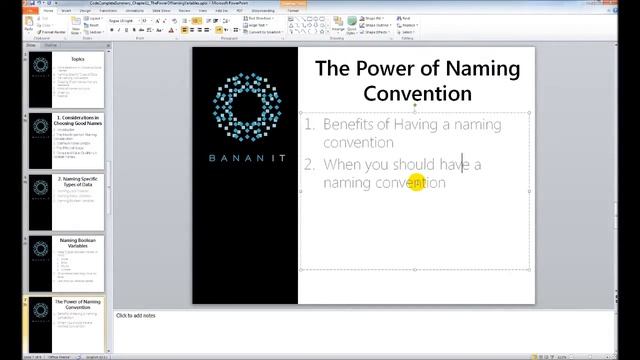Align text right
The image size is (640, 360).
(x=200, y=30)
